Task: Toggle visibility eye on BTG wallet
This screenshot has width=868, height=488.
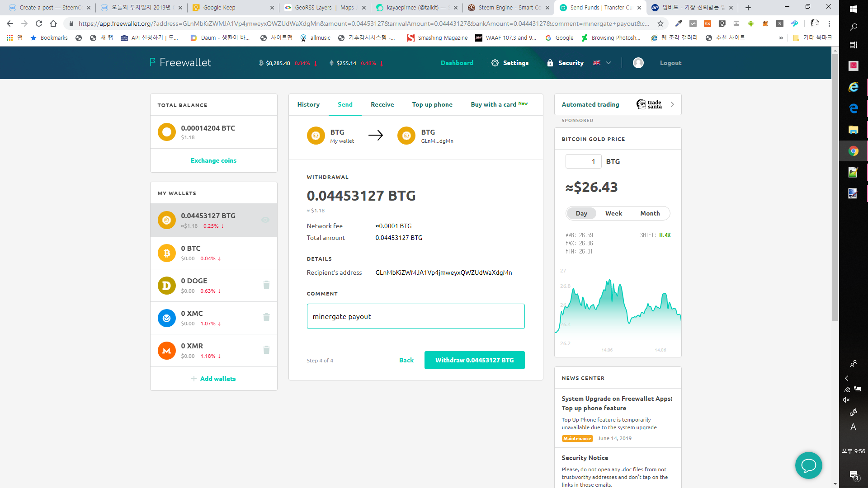Action: [265, 220]
